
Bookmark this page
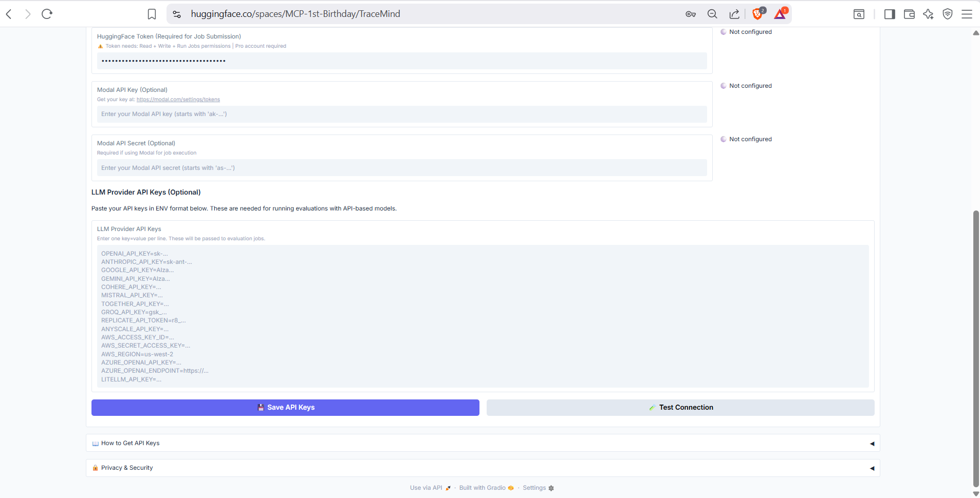pos(152,14)
